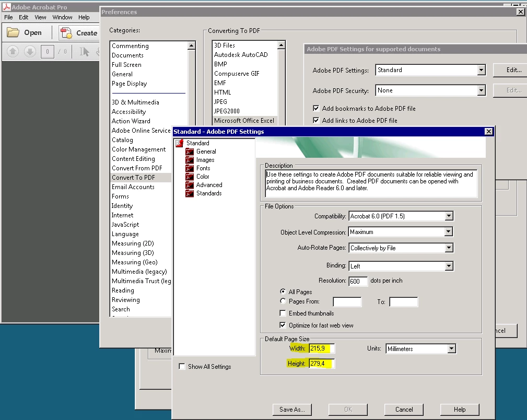Screen dimensions: 527x420
Task: Open Adobe PDF Security dropdown
Action: coord(481,90)
